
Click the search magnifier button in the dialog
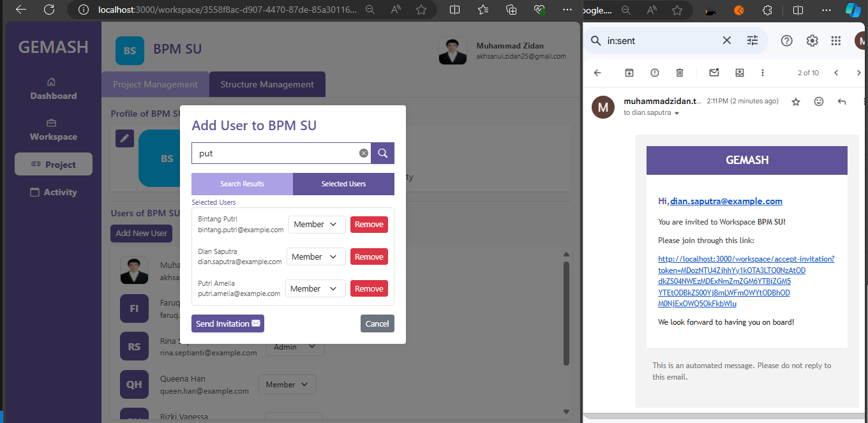[x=383, y=153]
